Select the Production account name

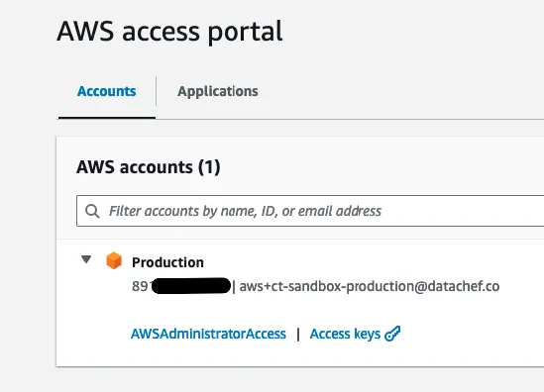click(167, 262)
